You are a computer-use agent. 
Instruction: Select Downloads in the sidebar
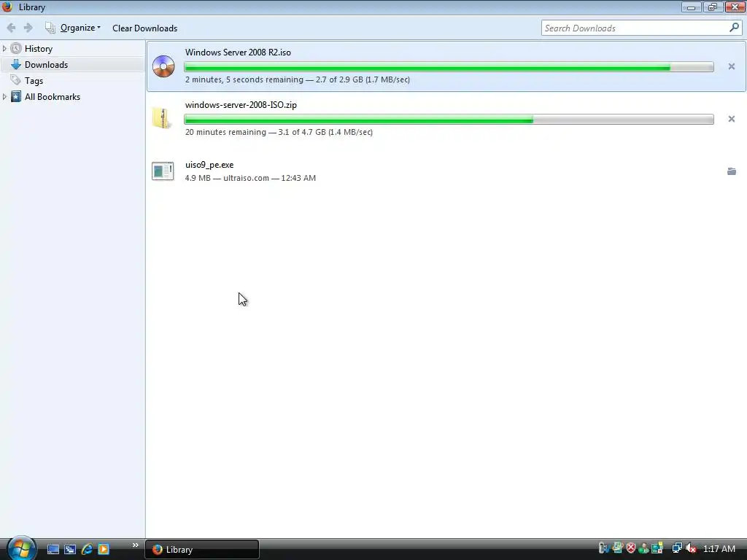pyautogui.click(x=46, y=65)
